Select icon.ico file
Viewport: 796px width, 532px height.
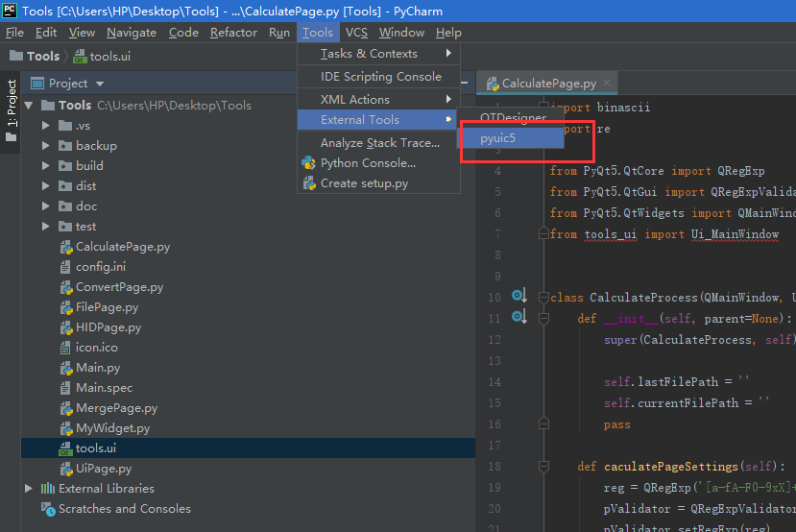click(x=96, y=348)
